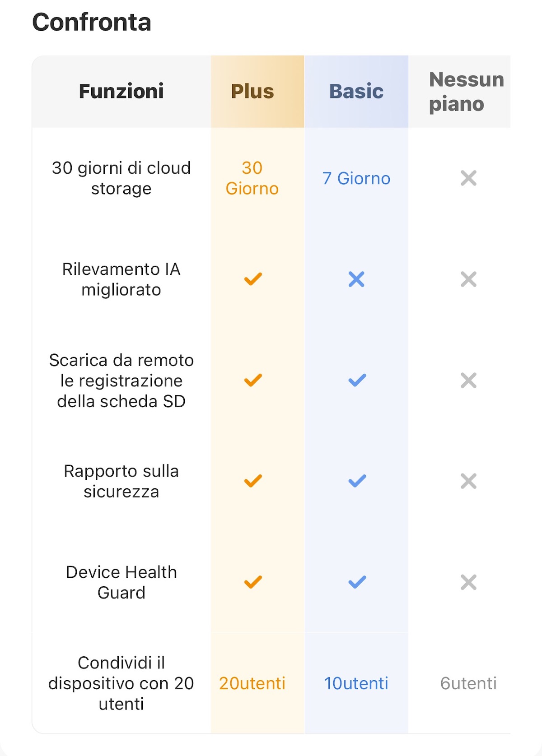Click the 10utenti value in Basic column
Screen dimensions: 542x756
[356, 683]
